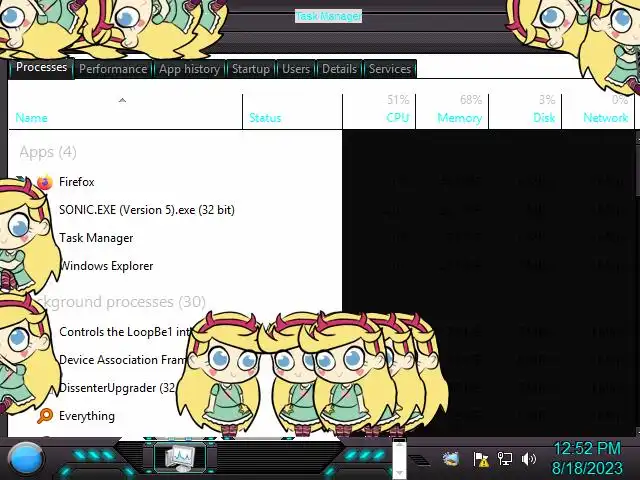
Task: Switch to the Services tab
Action: (x=390, y=69)
